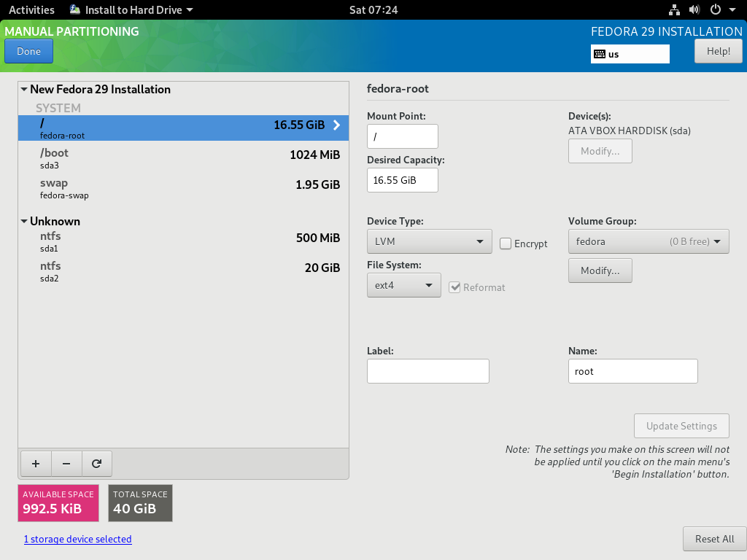The height and width of the screenshot is (560, 747).
Task: Open the Install to Hard Drive app menu
Action: 131,10
